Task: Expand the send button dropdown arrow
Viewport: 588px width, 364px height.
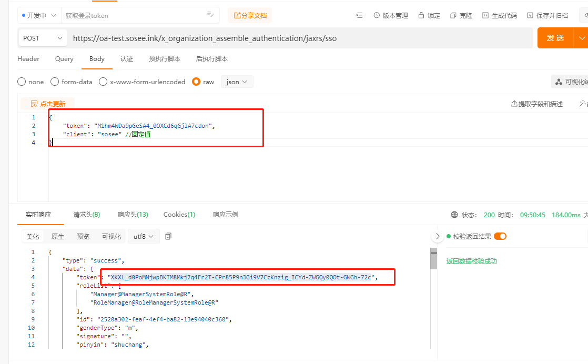Action: (x=581, y=38)
